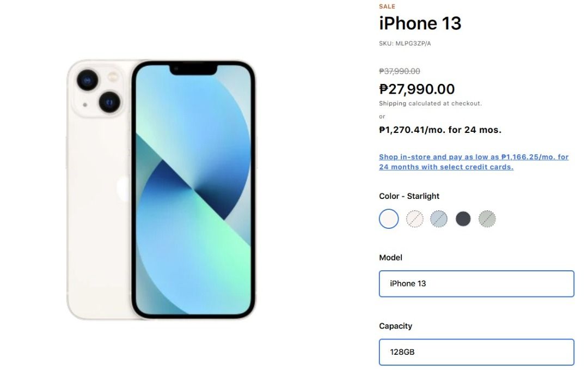Click the crossed-out ₱37,990.00 original price
588x370 pixels.
point(399,71)
